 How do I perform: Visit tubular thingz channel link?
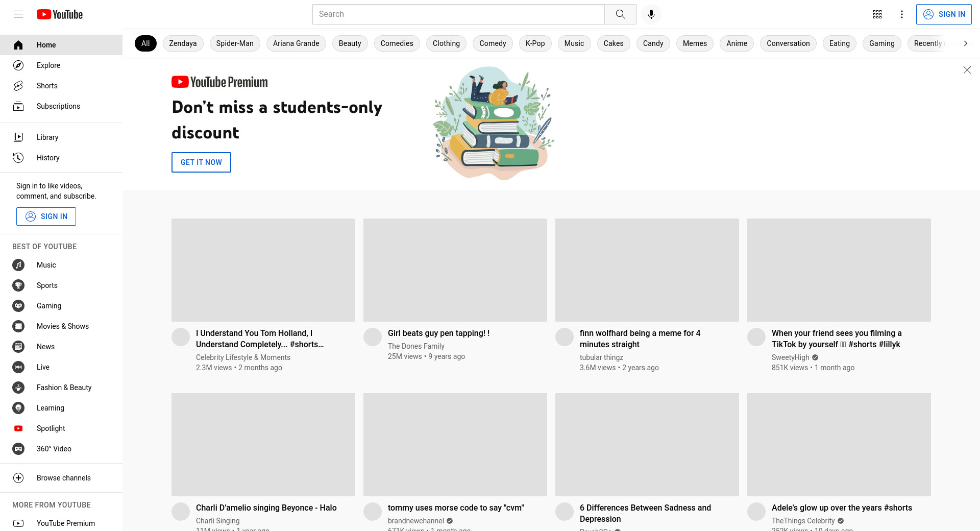pos(601,357)
